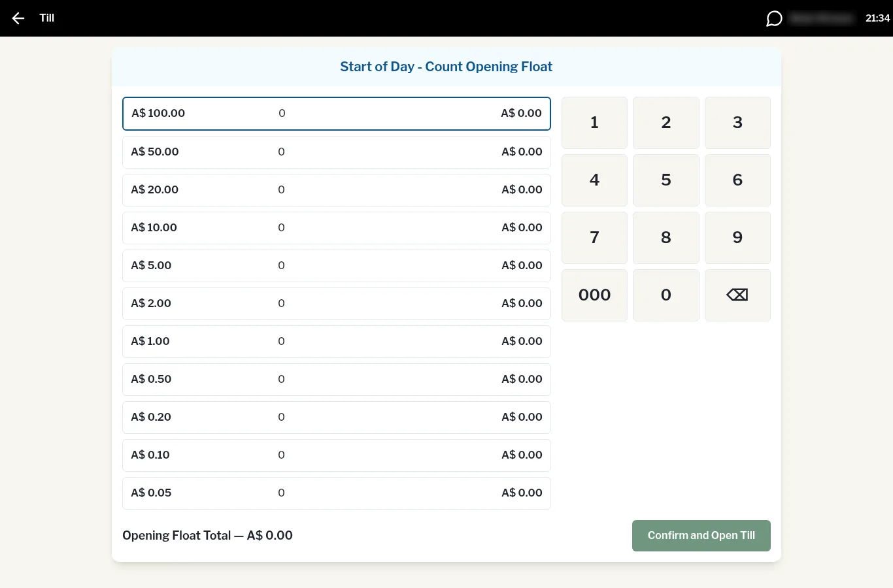Select the A$ 0.10 denomination row
Screen dimensions: 893x588
pyautogui.click(x=337, y=455)
